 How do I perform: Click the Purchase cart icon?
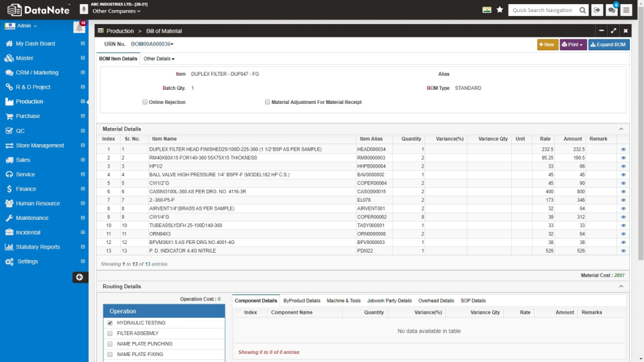(x=9, y=116)
